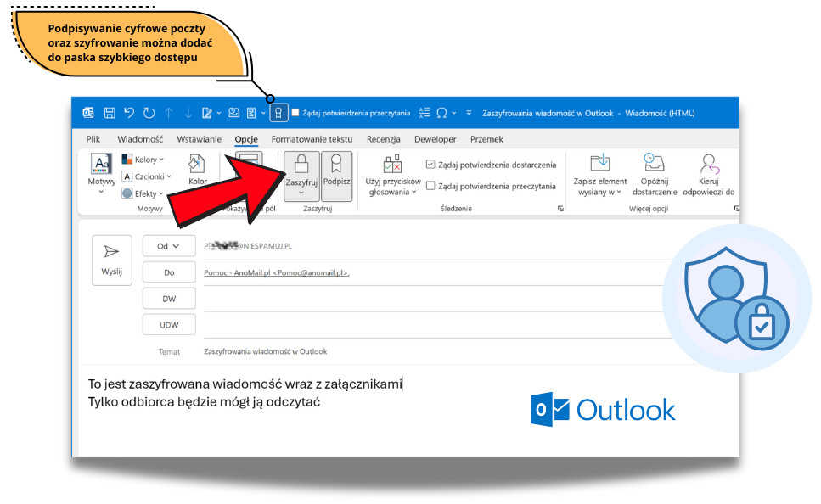The height and width of the screenshot is (504, 821).
Task: Click the digital sign ribbon icon in title bar
Action: 278,113
